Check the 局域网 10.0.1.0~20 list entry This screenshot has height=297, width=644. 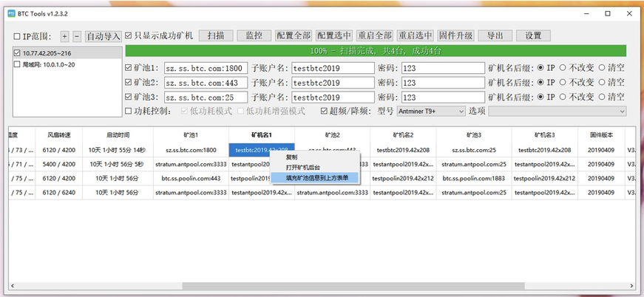point(17,64)
